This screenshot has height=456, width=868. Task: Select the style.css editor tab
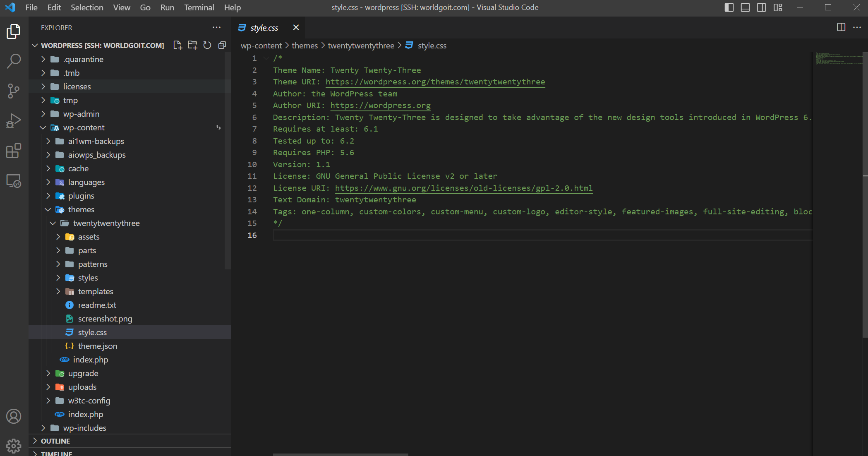264,27
